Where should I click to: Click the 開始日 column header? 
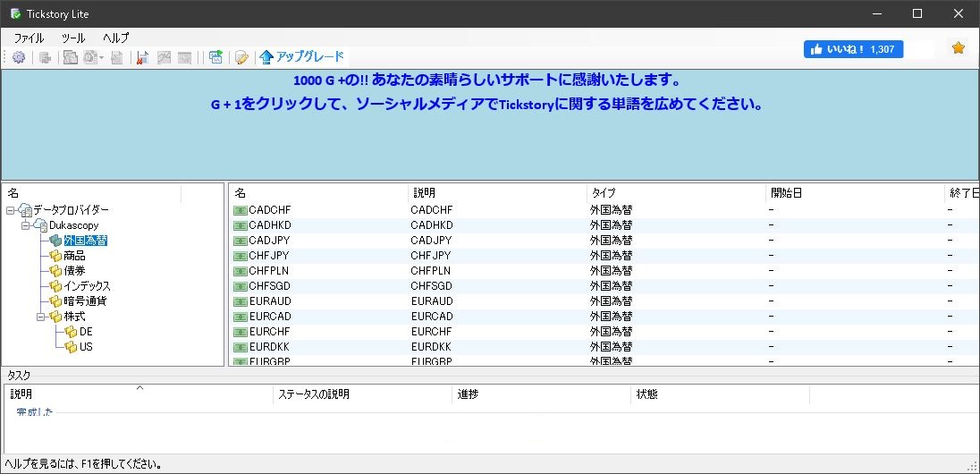(855, 193)
